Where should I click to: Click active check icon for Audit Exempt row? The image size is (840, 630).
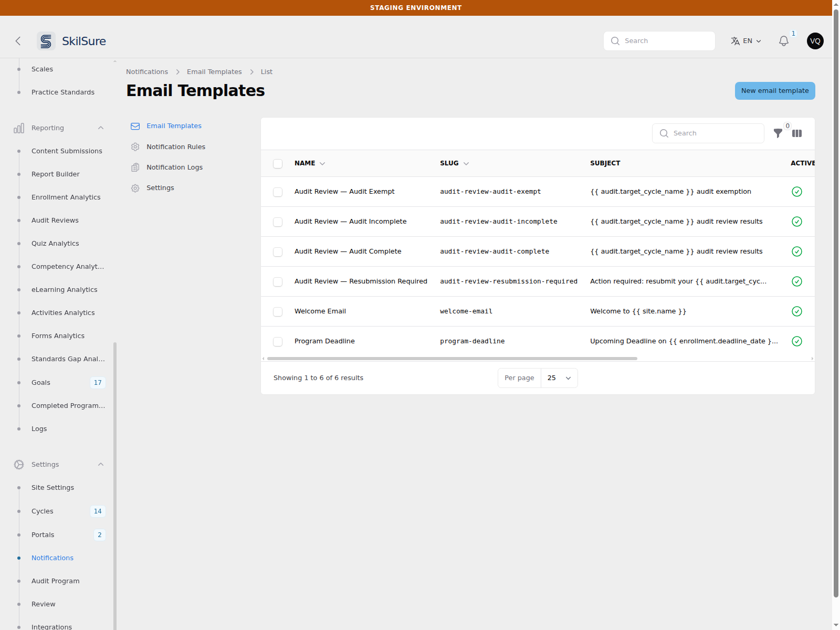coord(796,192)
